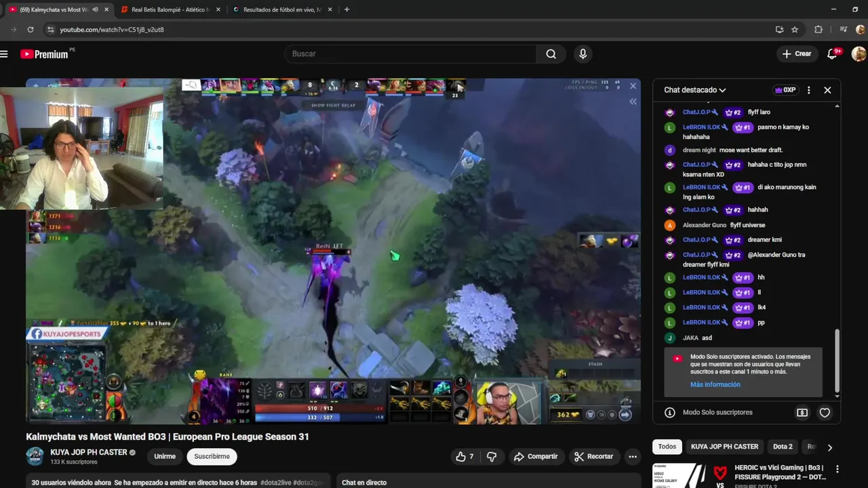Open the Crear button

796,54
